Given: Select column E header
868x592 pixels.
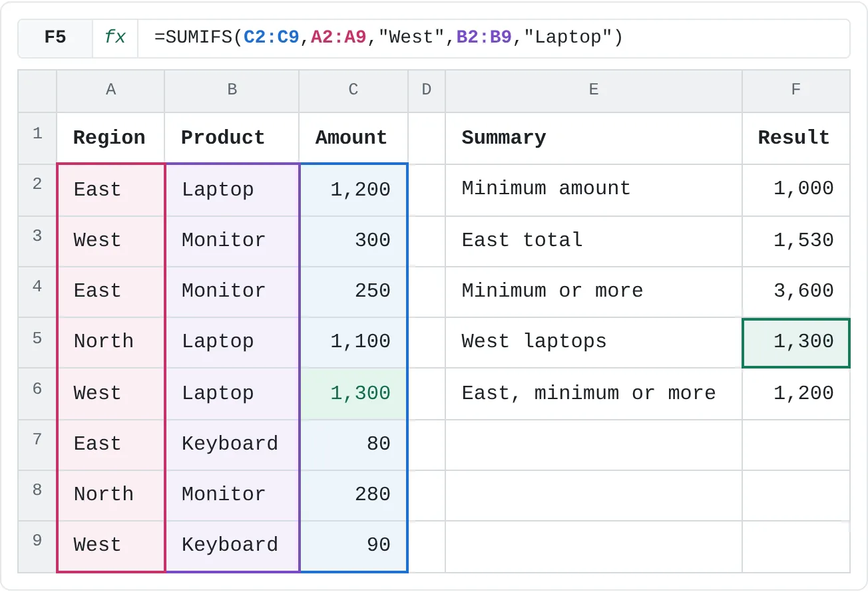Looking at the screenshot, I should point(594,90).
